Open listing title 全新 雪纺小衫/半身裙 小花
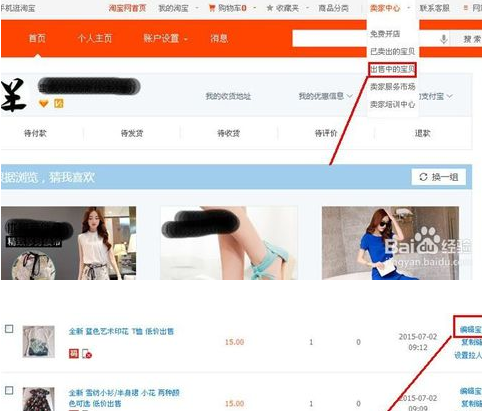 [x=124, y=398]
